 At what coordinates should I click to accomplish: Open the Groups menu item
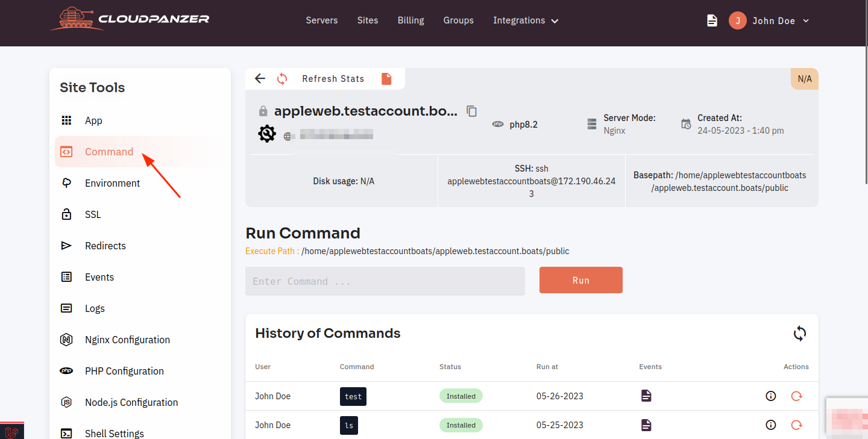coord(459,20)
